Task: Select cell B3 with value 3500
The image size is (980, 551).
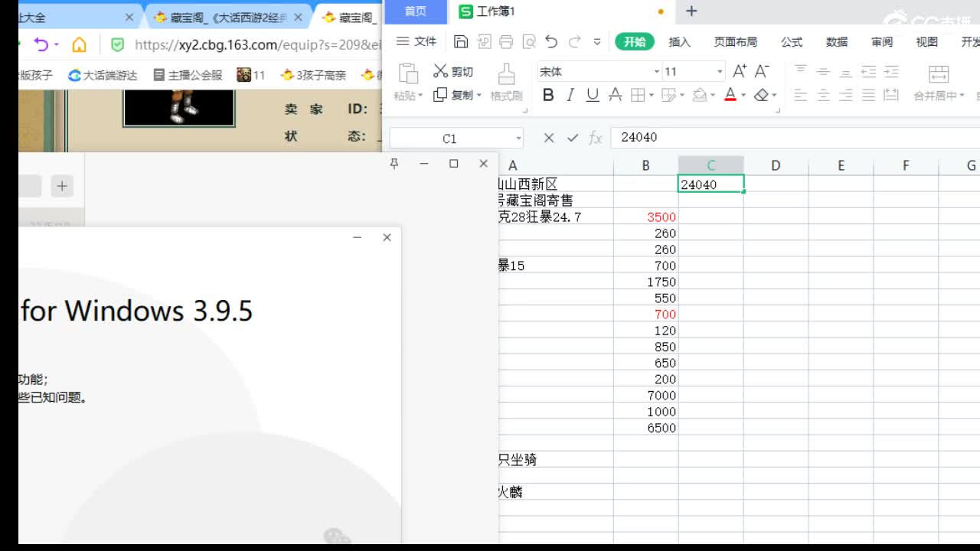Action: (646, 217)
